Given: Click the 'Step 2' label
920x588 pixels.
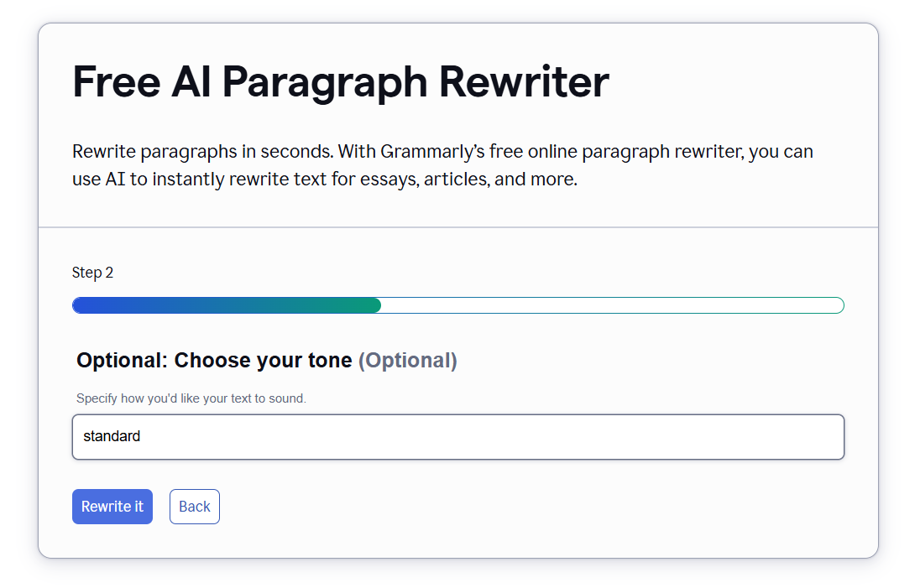Looking at the screenshot, I should [92, 272].
